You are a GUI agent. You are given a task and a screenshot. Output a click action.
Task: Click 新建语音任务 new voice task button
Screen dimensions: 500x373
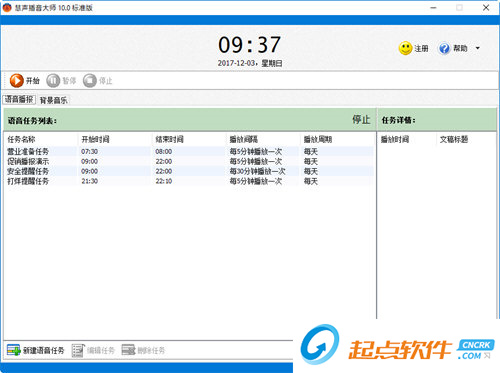pyautogui.click(x=35, y=350)
